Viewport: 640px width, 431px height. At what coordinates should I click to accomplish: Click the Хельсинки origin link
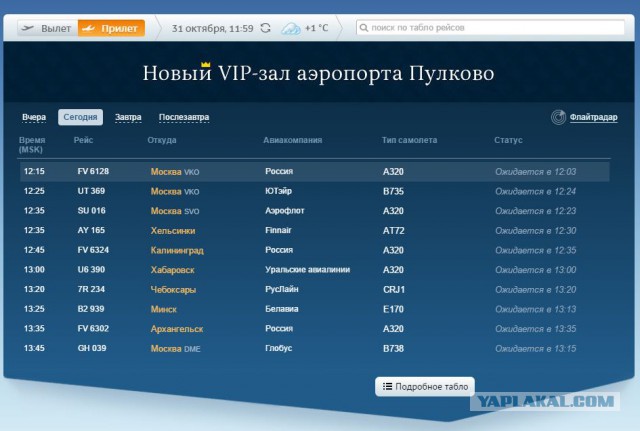173,231
